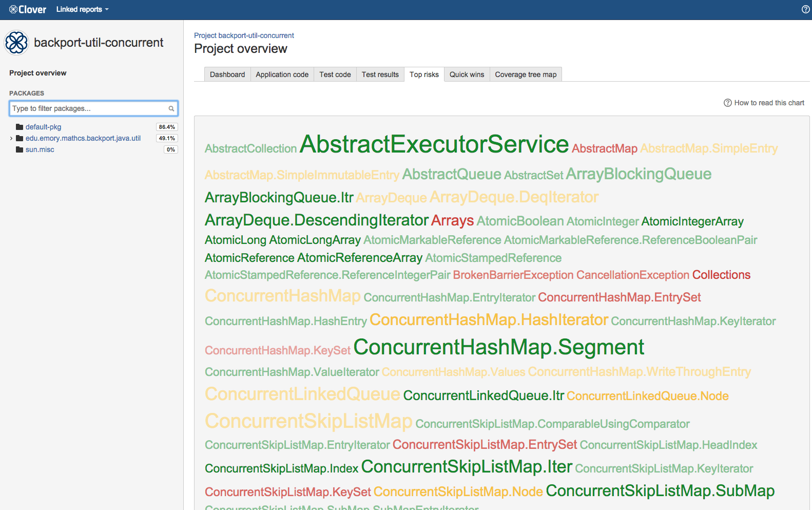Click the sun.misc folder icon

coord(20,149)
